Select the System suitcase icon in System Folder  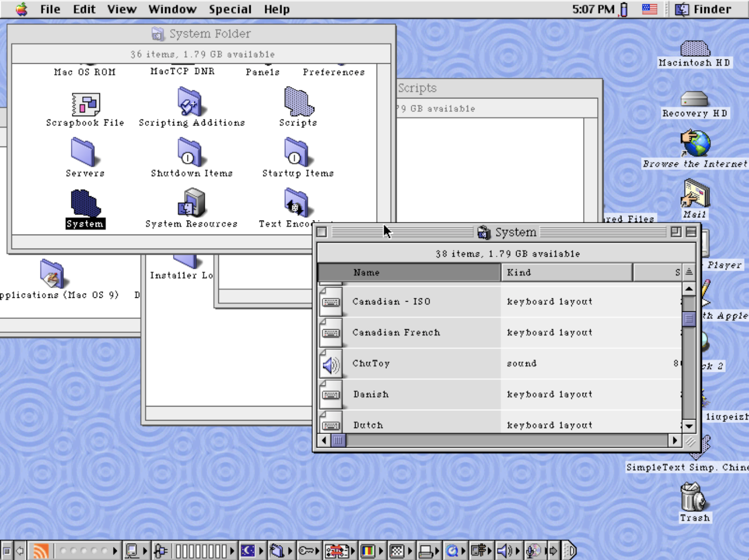click(x=85, y=203)
